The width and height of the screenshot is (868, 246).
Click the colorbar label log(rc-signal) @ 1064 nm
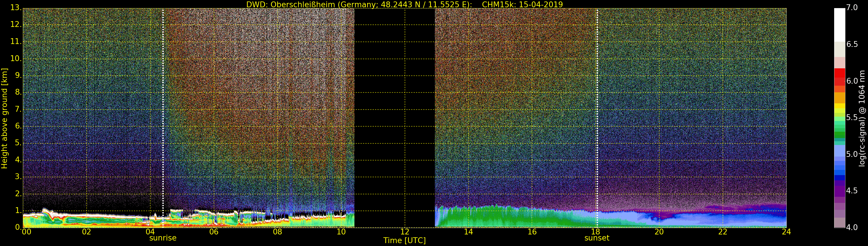point(862,118)
